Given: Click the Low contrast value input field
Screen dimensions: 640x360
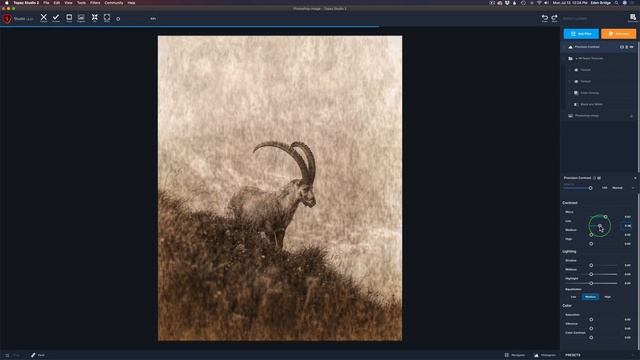Looking at the screenshot, I should click(627, 226).
